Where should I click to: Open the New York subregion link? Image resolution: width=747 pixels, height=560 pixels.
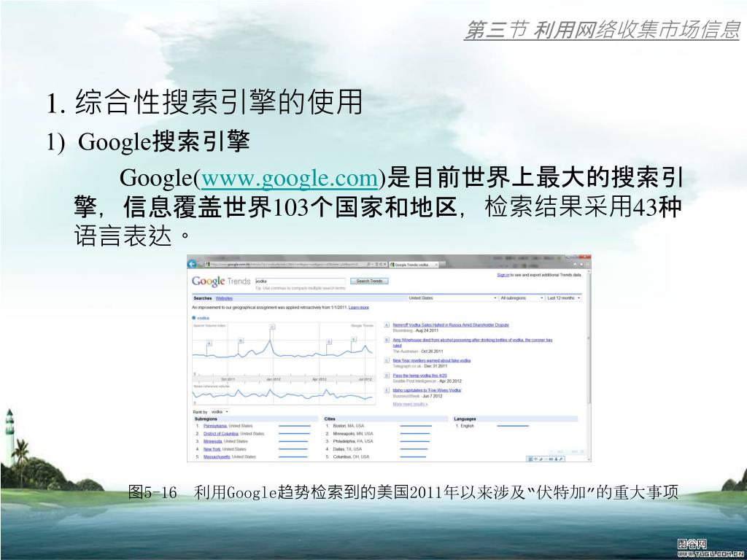point(212,449)
